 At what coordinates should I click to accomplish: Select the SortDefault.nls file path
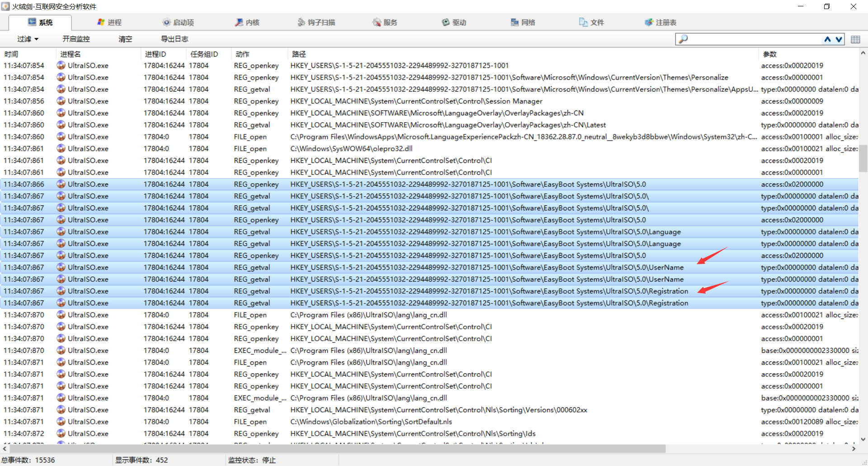[371, 421]
